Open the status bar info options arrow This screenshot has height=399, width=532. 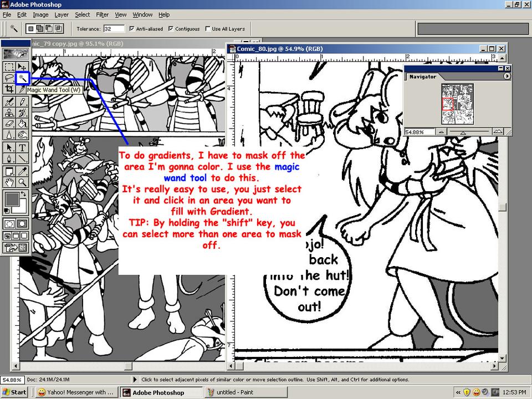tap(135, 379)
